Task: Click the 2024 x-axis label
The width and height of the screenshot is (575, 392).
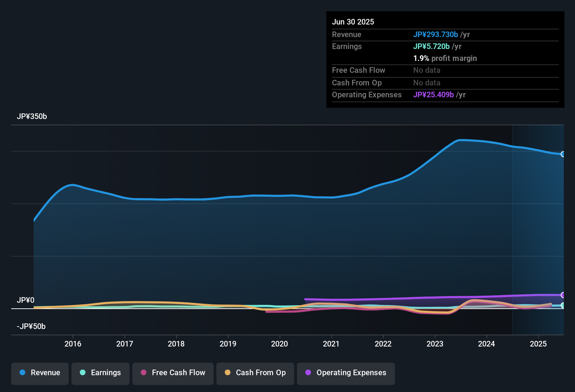Action: 486,344
